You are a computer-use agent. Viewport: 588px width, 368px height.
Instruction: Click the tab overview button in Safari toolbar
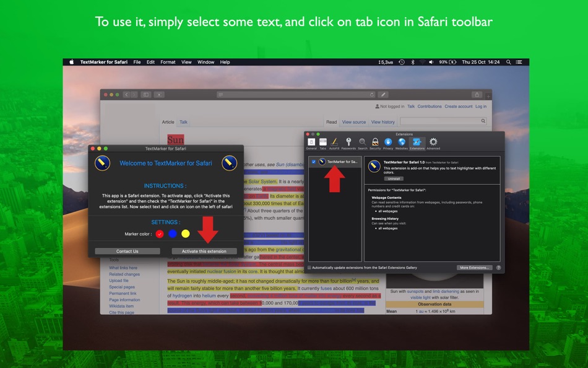(x=159, y=95)
